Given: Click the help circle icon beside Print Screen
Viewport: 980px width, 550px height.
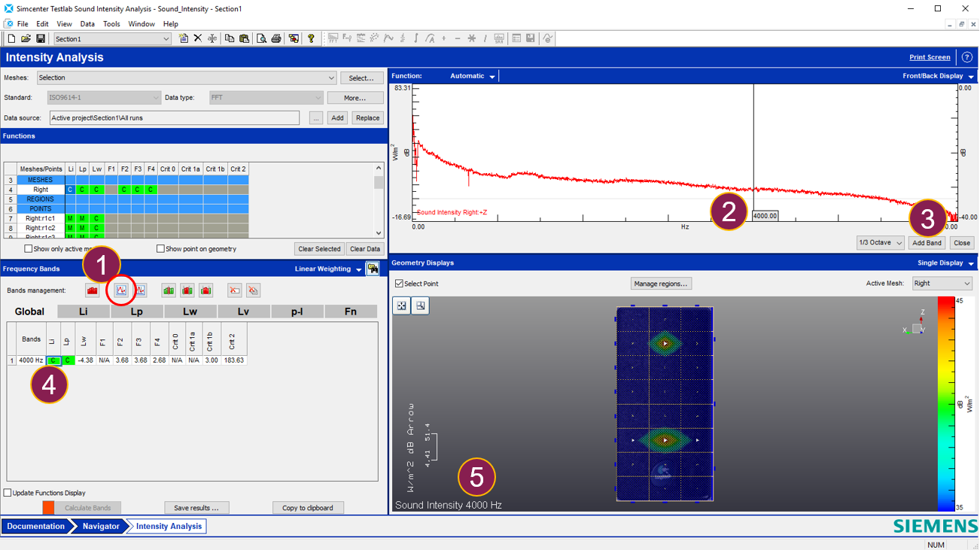Looking at the screenshot, I should point(967,57).
